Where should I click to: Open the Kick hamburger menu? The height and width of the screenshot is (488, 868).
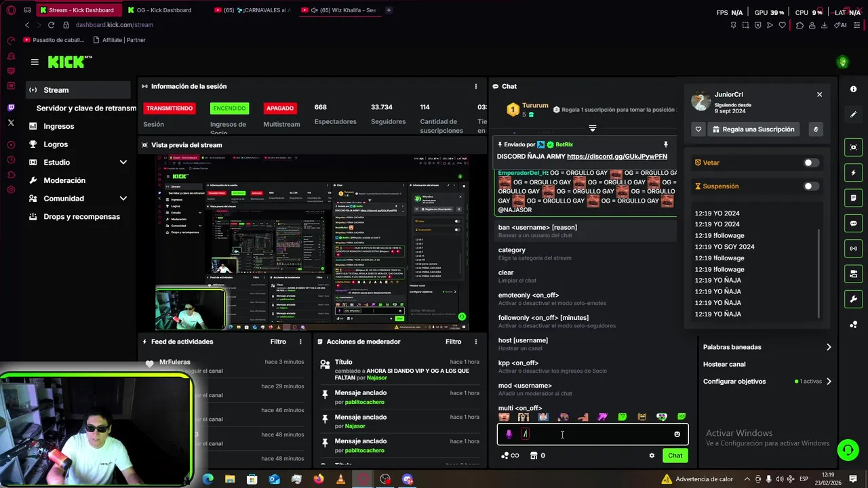[x=35, y=62]
